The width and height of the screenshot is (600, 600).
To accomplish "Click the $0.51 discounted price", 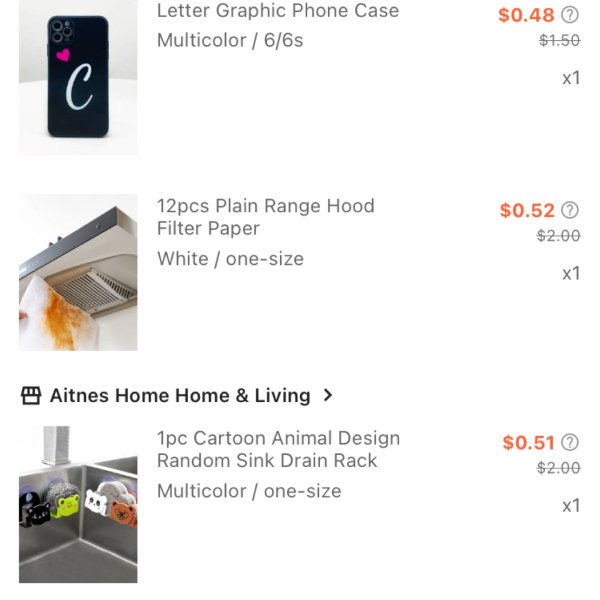I will click(x=528, y=443).
